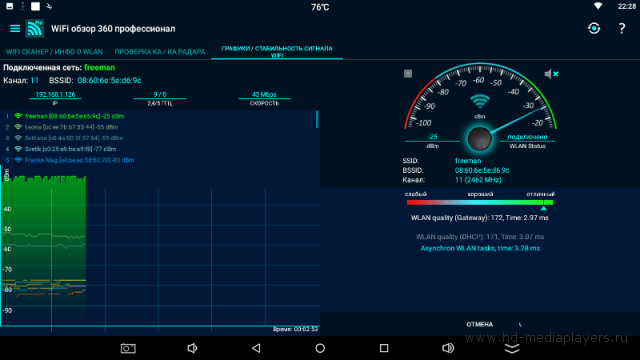Viewport: 640px width, 360px height.
Task: Click the ОТМЕНА button
Action: (480, 324)
